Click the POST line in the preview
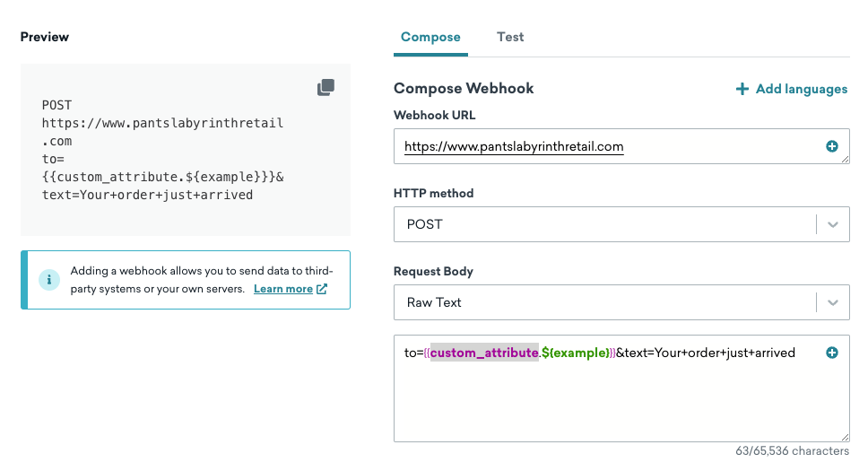 coord(57,105)
